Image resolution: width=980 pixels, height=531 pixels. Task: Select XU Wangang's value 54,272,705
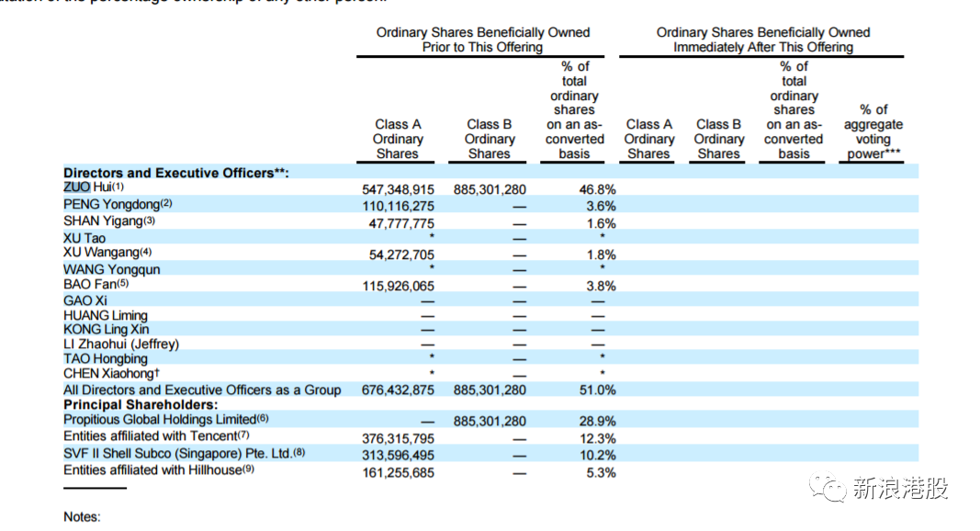[x=401, y=255]
